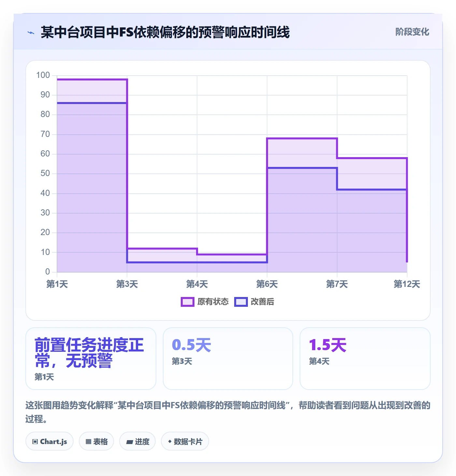Screen dimensions: 456x476
Task: Select the 表格 tag chip
Action: click(x=96, y=441)
